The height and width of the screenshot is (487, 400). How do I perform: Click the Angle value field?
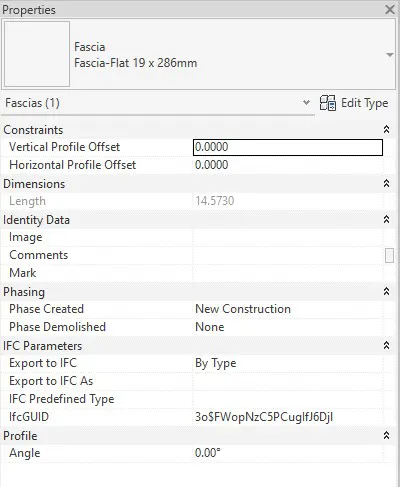pyautogui.click(x=288, y=453)
